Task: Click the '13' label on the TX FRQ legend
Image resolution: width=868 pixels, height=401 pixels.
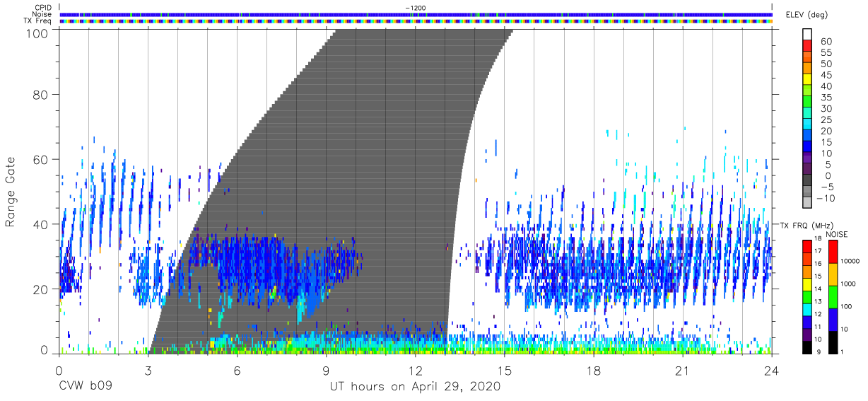Action: [817, 302]
